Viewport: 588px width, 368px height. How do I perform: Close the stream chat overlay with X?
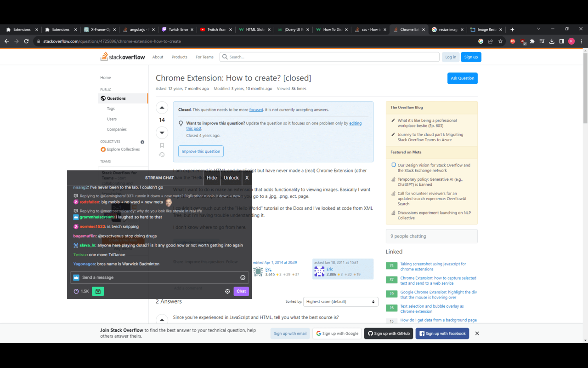click(x=247, y=178)
